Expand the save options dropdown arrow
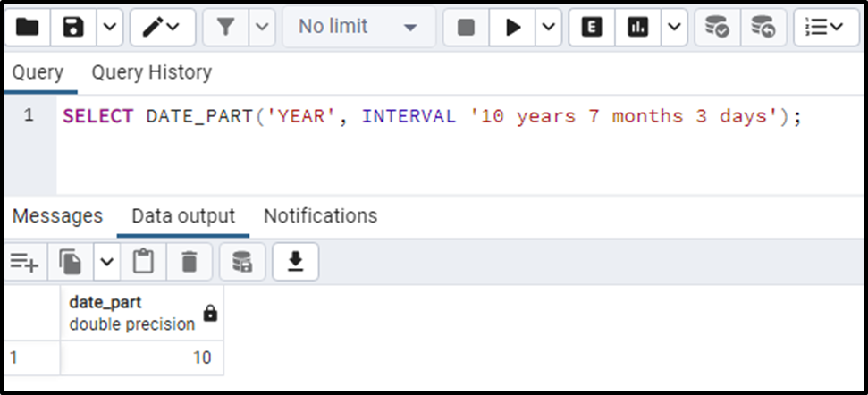 point(110,27)
